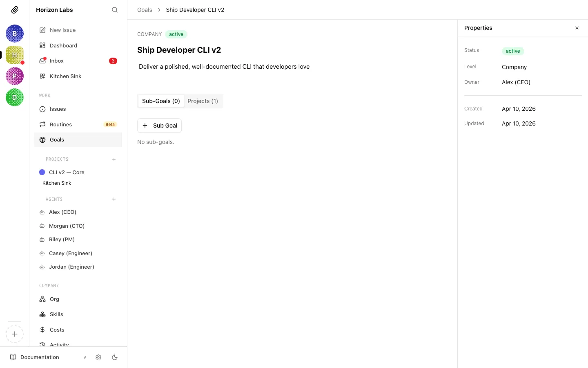The height and width of the screenshot is (368, 588).
Task: Change Level value Company
Action: coord(514,67)
